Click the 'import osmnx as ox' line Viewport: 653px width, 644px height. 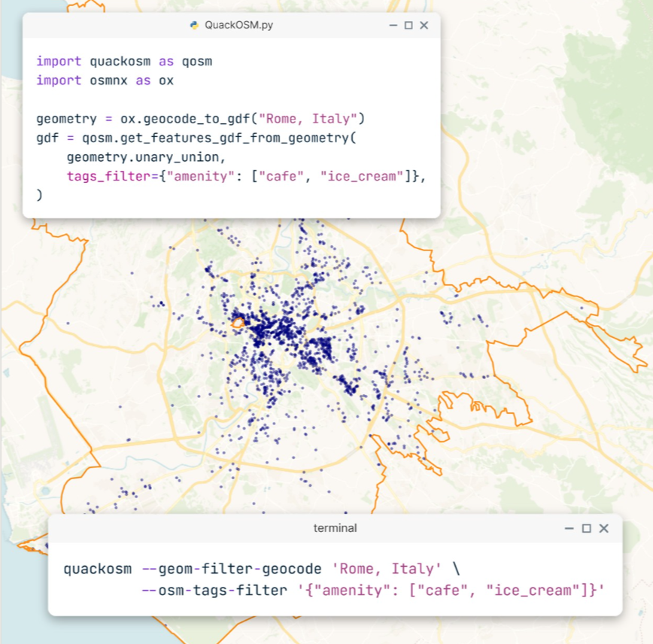click(x=105, y=80)
